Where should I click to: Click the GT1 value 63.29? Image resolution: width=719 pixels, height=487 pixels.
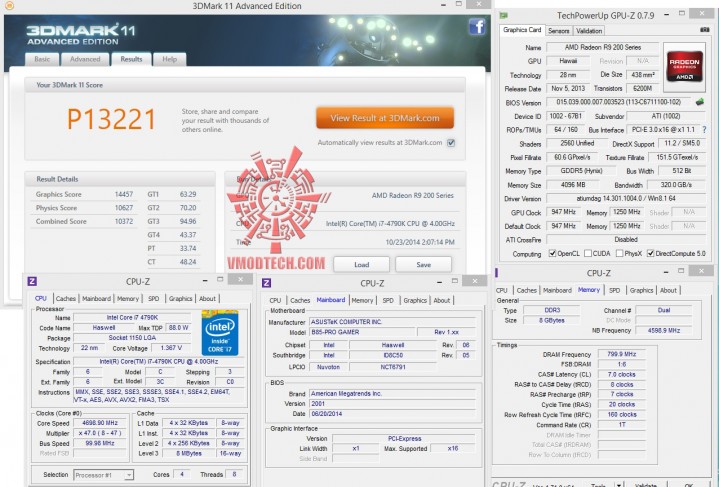coord(188,194)
